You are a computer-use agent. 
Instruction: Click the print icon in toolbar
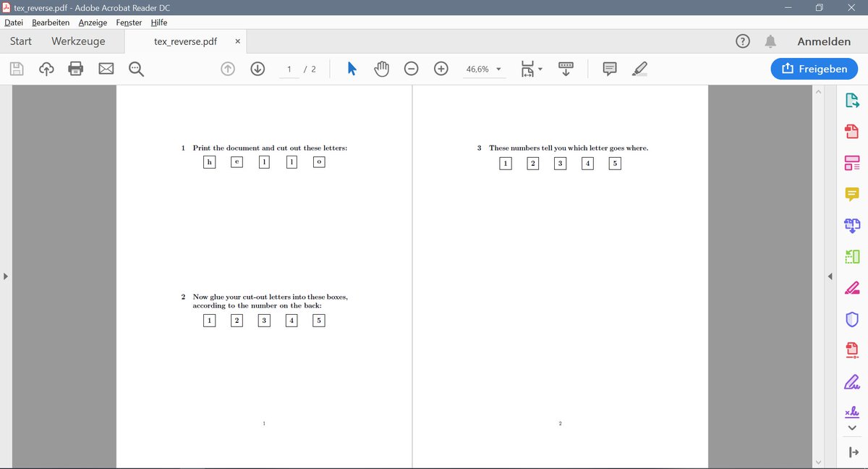(x=75, y=69)
